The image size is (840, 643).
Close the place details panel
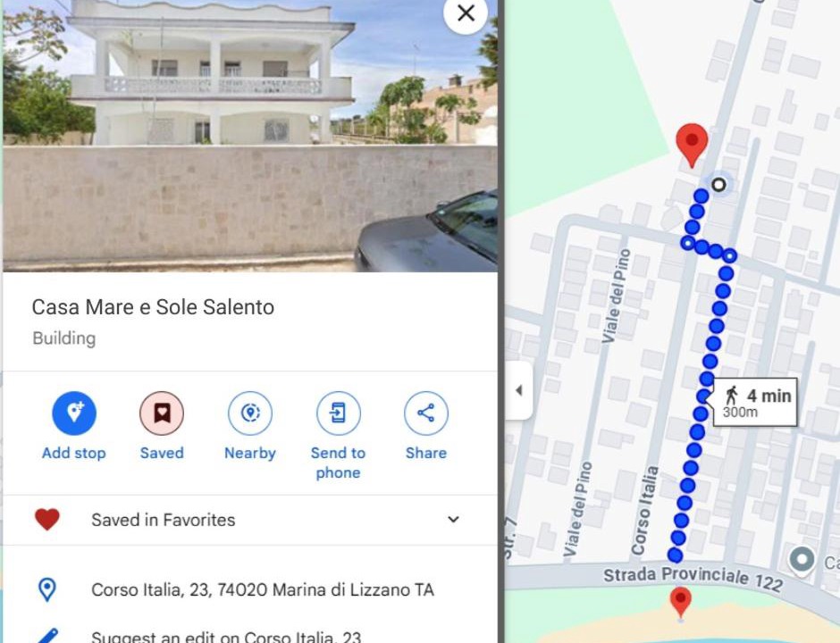466,13
